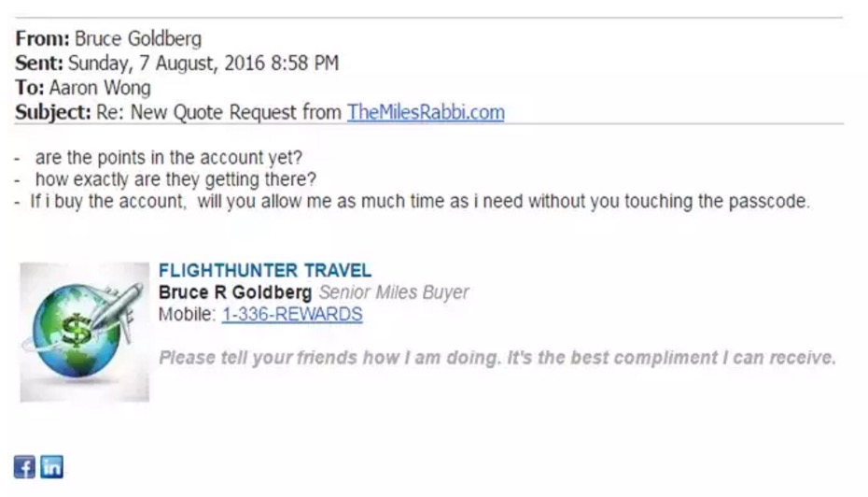Click the bold Subject: label
868x497 pixels.
pyautogui.click(x=53, y=112)
